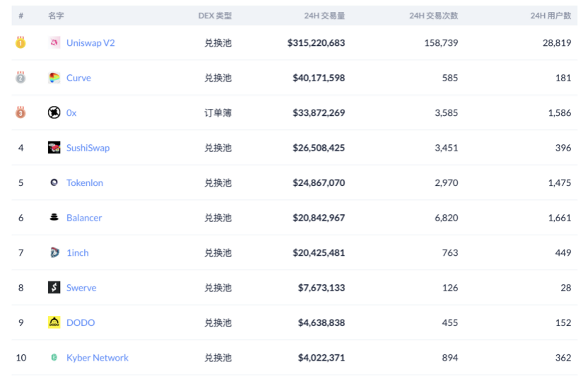This screenshot has height=379, width=588.
Task: Click the 兑换池 type in Uniswap V2 row
Action: [218, 42]
